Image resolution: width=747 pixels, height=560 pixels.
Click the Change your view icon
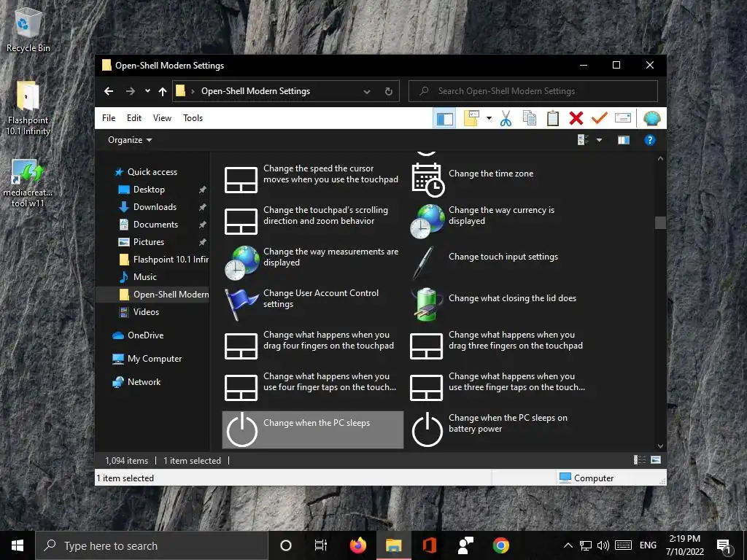coord(583,140)
